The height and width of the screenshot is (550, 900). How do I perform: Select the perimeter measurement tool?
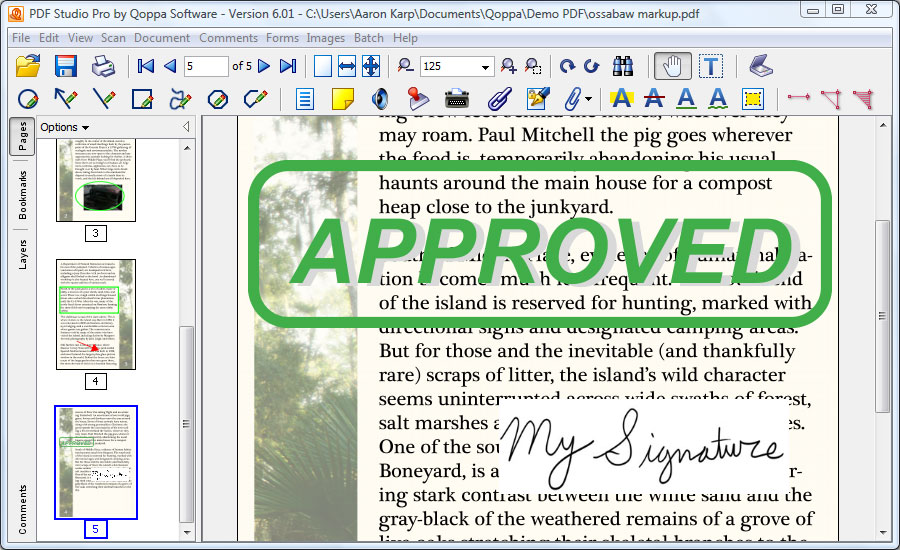point(831,99)
